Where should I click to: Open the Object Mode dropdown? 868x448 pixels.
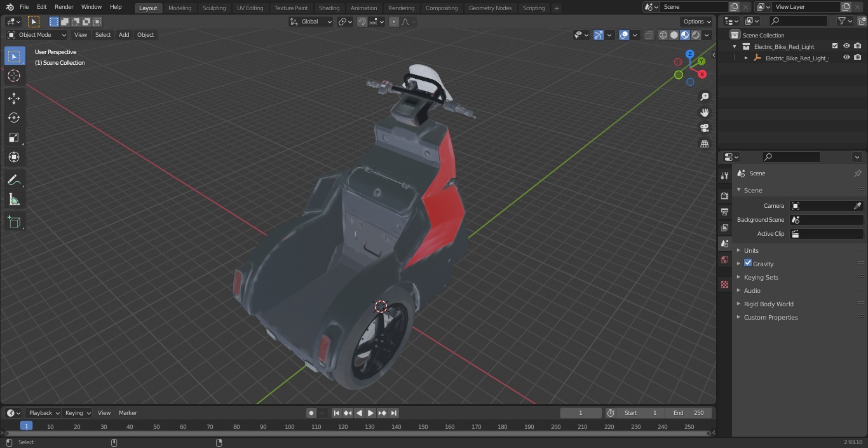(36, 35)
